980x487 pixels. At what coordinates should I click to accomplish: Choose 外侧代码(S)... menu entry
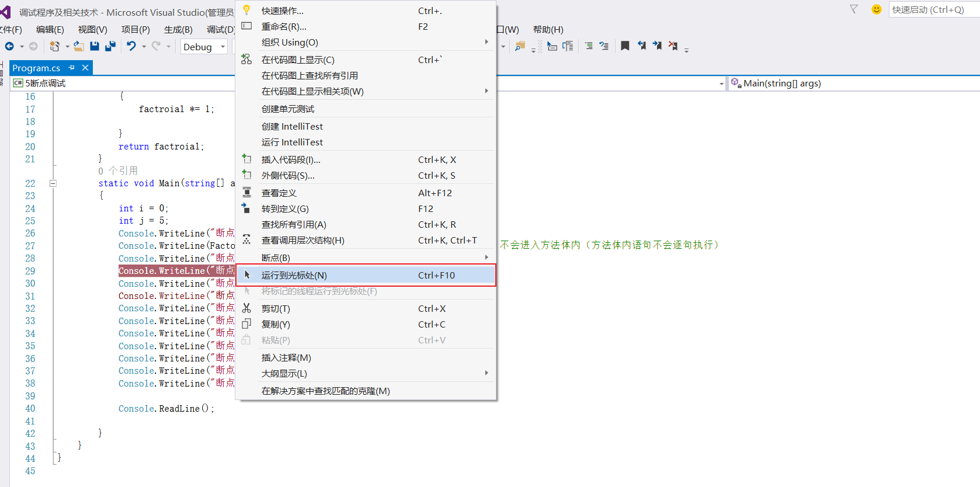366,175
